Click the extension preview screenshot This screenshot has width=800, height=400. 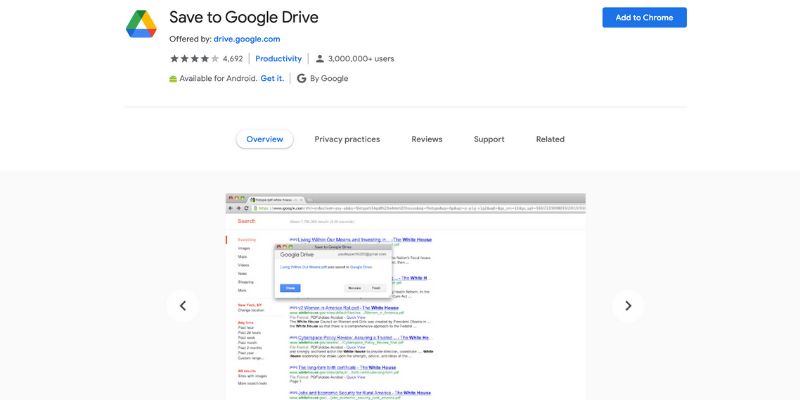(406, 296)
